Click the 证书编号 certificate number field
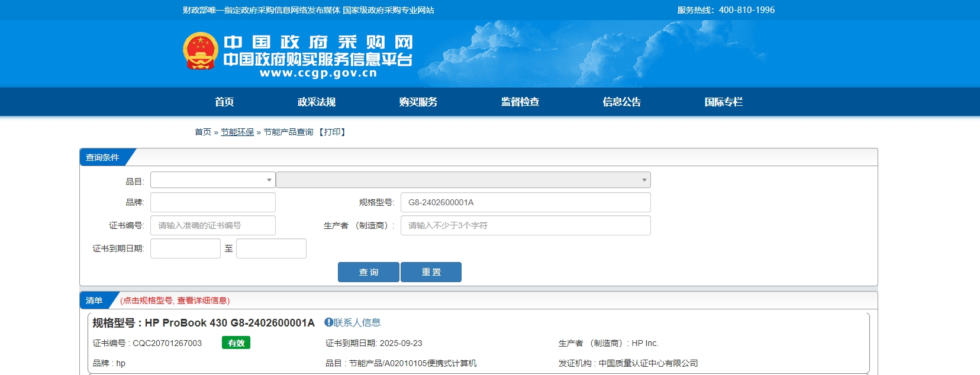Viewport: 980px width, 375px height. [212, 225]
